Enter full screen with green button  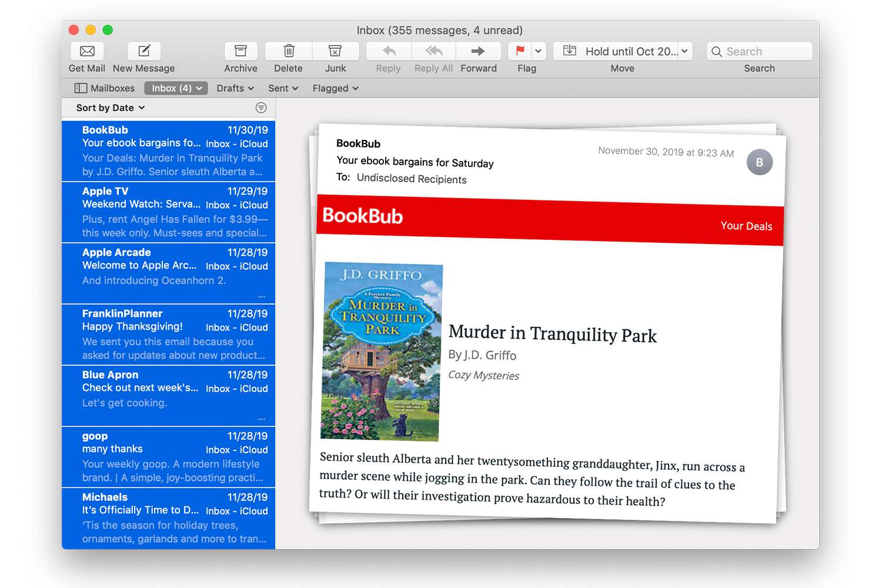tap(108, 30)
